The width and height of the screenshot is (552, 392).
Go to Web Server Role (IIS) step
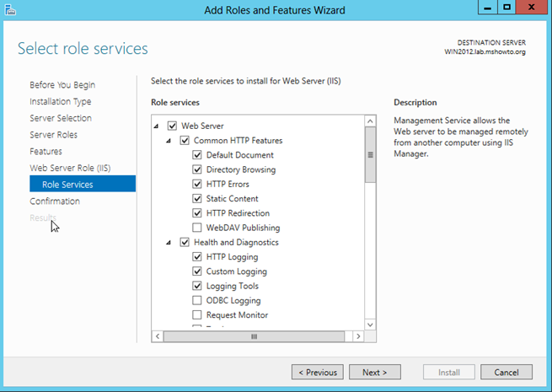click(70, 168)
